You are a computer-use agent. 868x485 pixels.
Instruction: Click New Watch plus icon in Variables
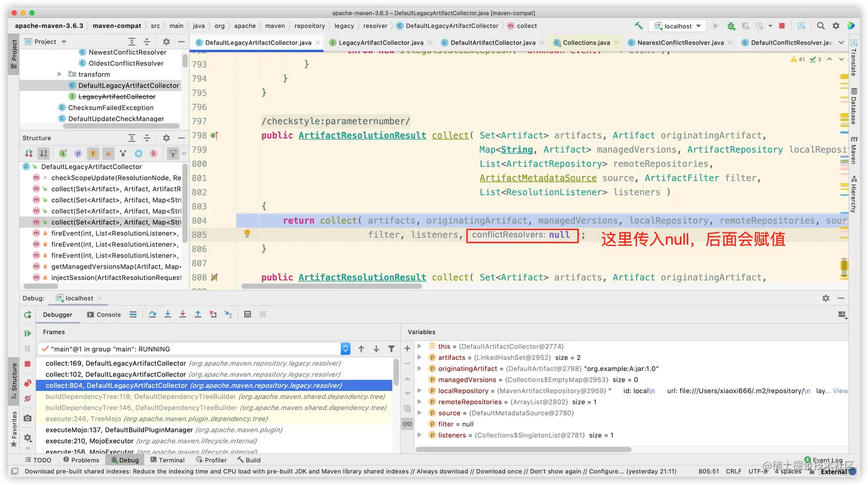pyautogui.click(x=408, y=348)
